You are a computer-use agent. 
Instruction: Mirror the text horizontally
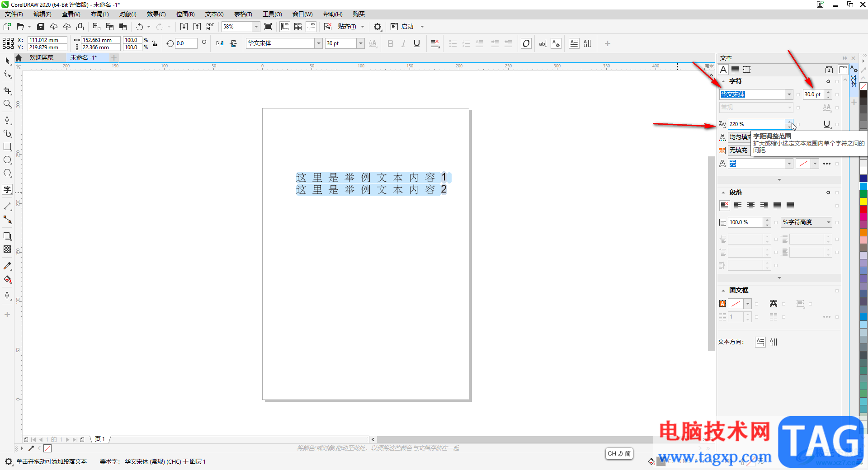220,43
